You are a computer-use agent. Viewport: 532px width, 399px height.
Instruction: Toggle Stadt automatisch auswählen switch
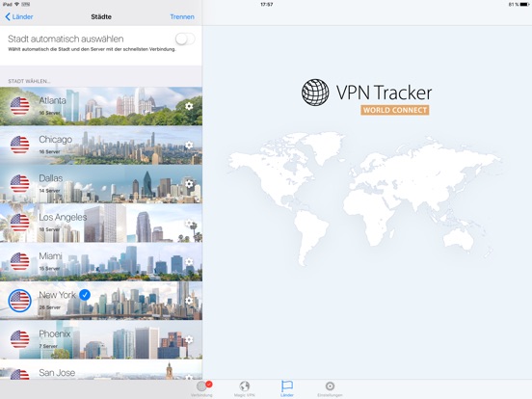(185, 39)
